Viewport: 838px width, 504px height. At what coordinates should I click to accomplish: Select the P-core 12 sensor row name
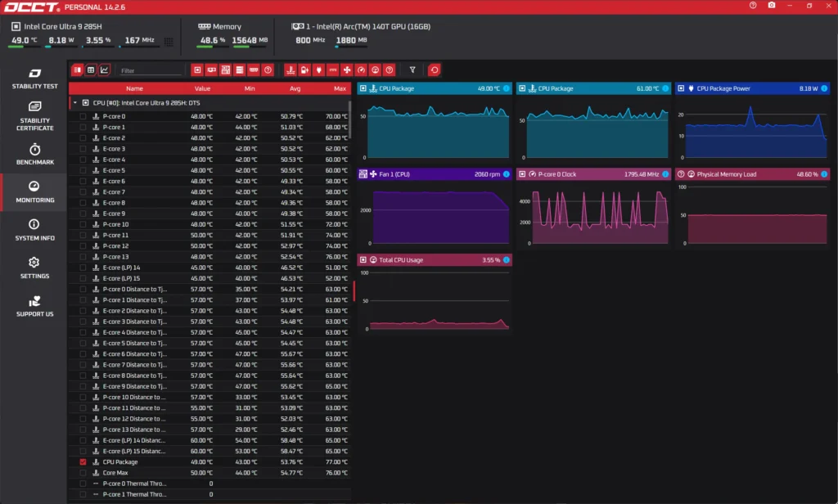[115, 246]
